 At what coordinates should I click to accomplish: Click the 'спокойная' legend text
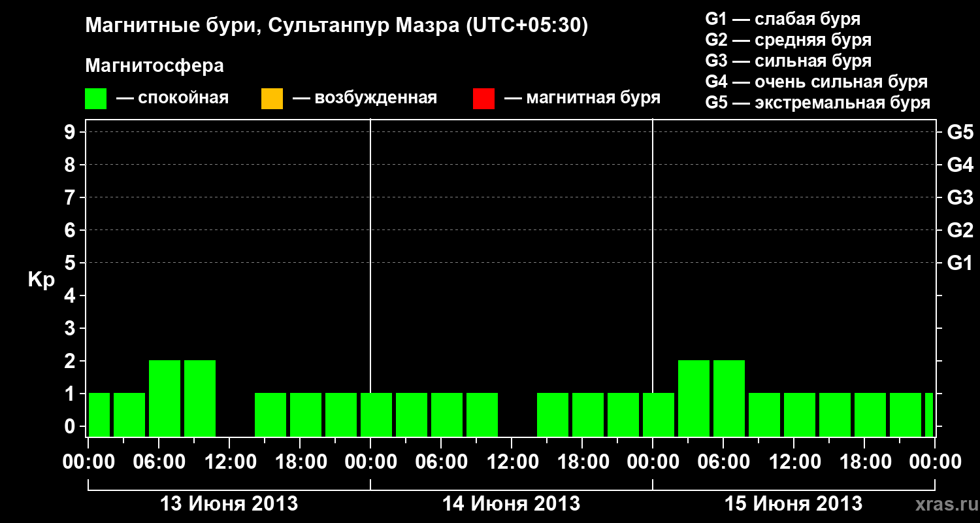coord(184,99)
